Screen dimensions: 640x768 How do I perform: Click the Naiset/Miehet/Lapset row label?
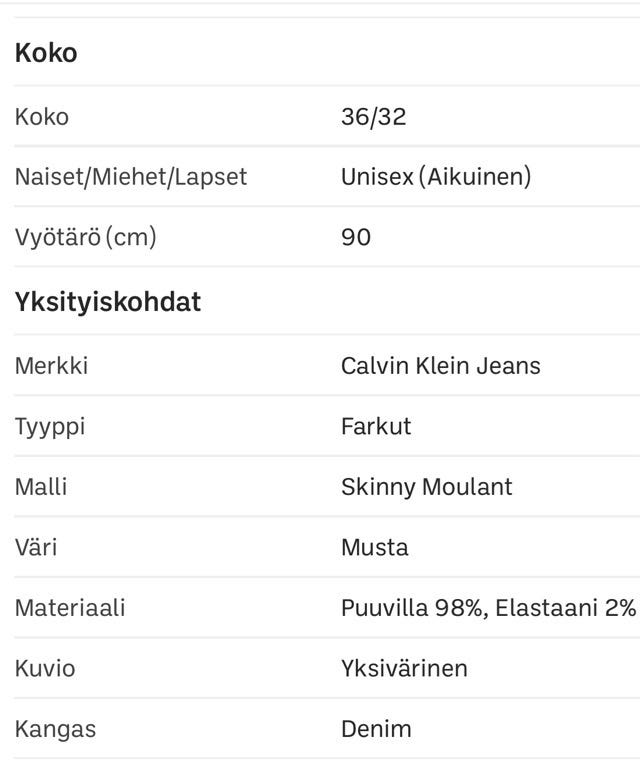[x=131, y=177]
